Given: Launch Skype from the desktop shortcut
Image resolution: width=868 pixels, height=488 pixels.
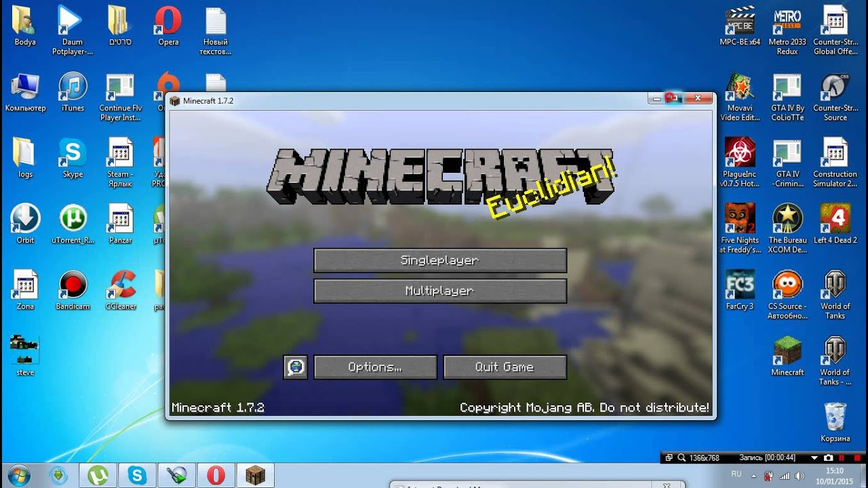Looking at the screenshot, I should [x=73, y=159].
